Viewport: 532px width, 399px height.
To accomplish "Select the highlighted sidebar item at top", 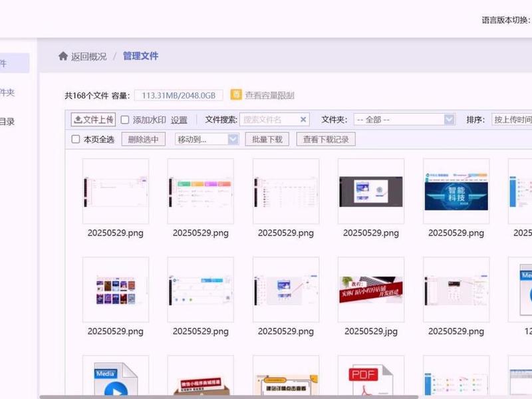I will click(15, 63).
